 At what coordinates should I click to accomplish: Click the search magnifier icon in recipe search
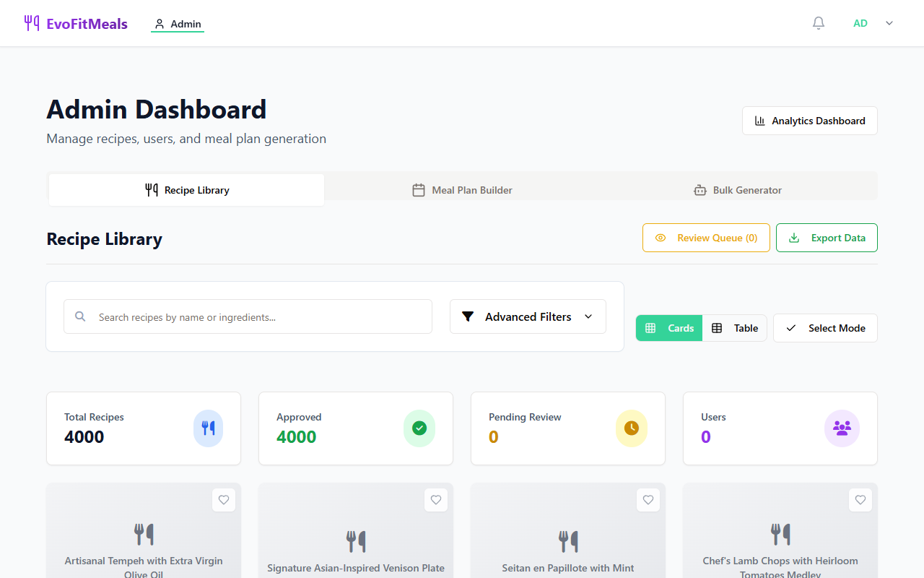pyautogui.click(x=79, y=316)
